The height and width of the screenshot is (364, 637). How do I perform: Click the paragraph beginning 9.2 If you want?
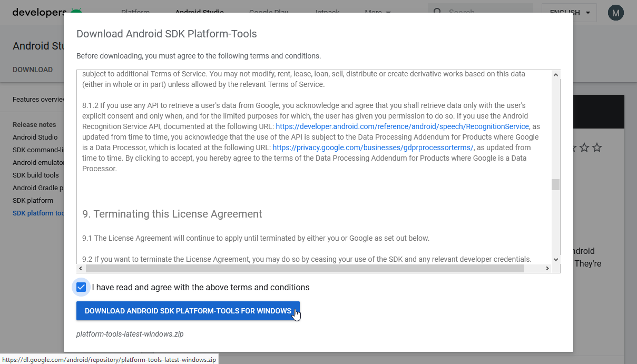click(x=307, y=259)
